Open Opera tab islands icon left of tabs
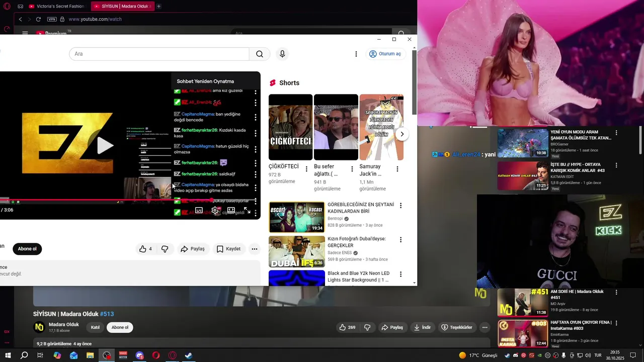Viewport: 644px width, 362px height. click(x=20, y=7)
